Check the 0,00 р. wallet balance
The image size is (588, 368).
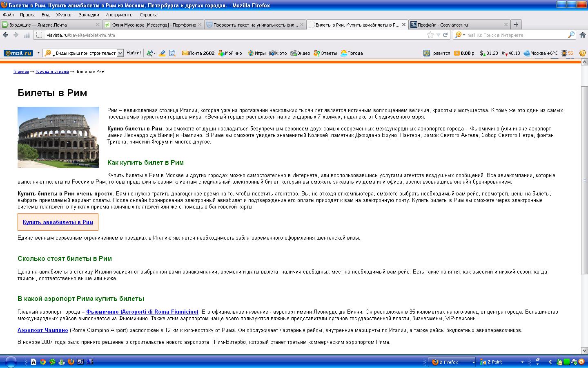tap(465, 53)
